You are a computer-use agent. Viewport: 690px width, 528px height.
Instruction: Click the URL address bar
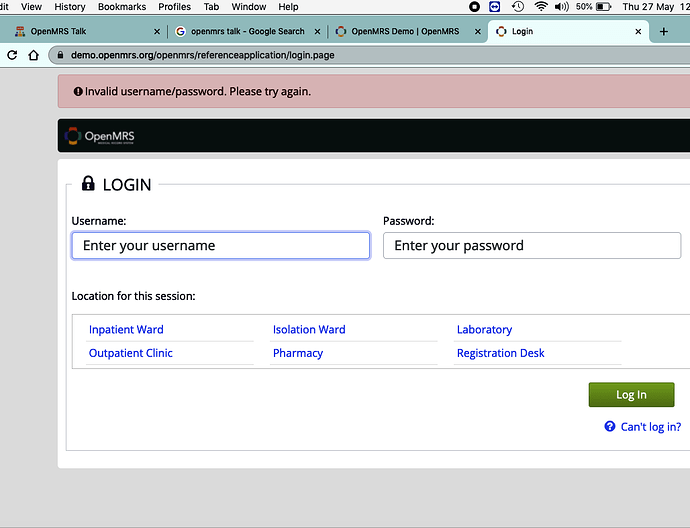pyautogui.click(x=370, y=55)
